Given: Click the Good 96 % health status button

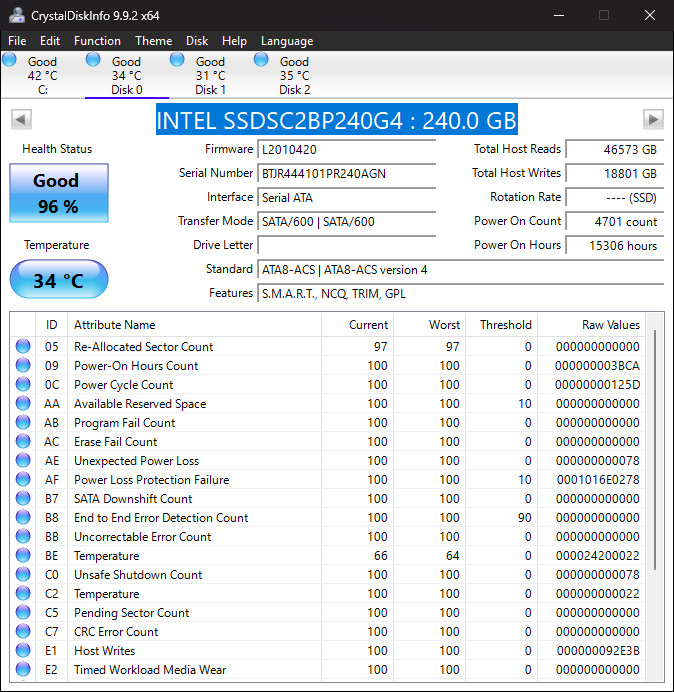Looking at the screenshot, I should tap(59, 193).
